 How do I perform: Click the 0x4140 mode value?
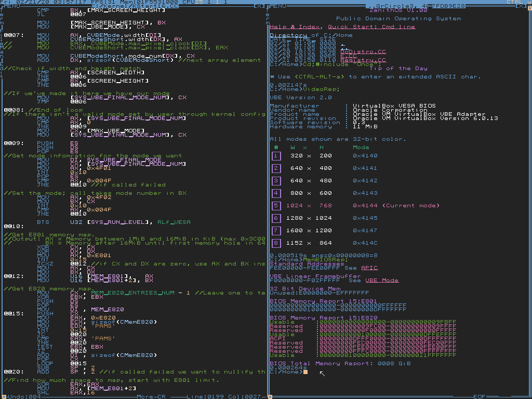pyautogui.click(x=365, y=156)
